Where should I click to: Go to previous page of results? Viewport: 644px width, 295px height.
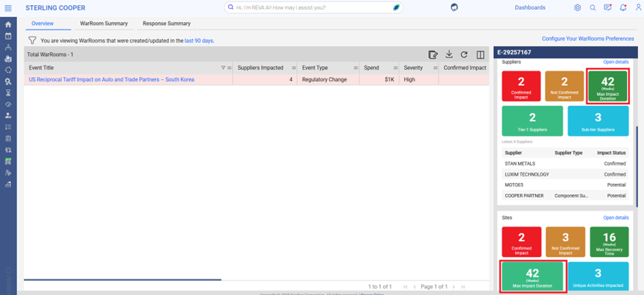414,286
